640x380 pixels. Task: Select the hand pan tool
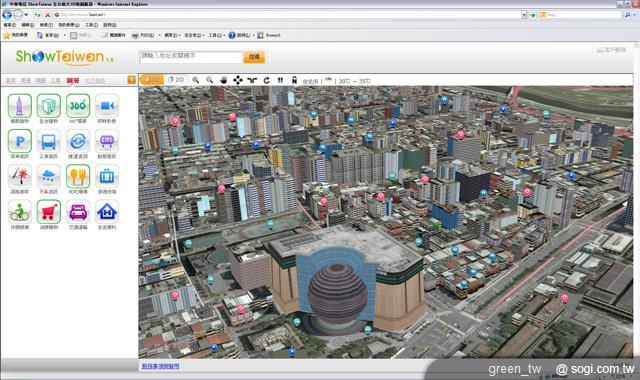(223, 80)
